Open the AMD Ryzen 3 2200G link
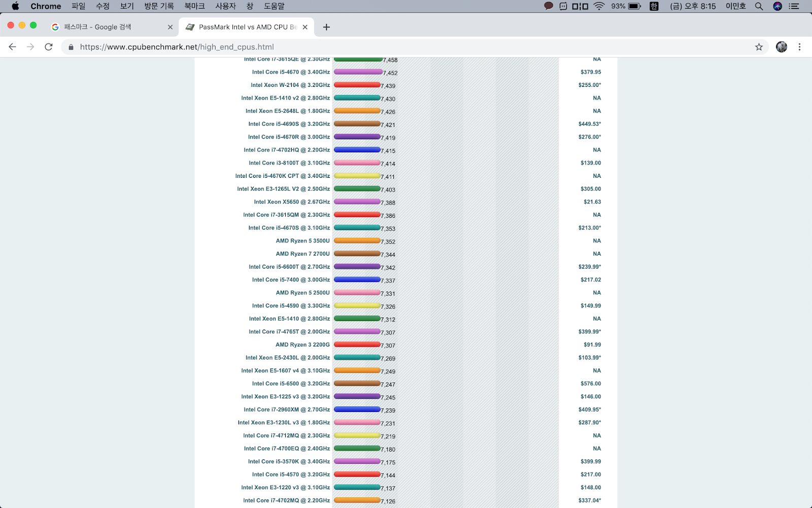Screen dimensions: 812x508 point(303,345)
